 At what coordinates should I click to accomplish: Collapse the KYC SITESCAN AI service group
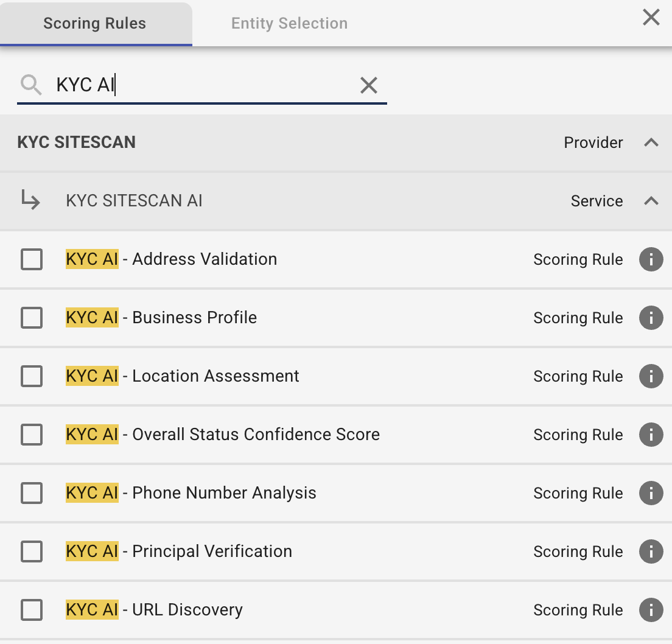coord(651,200)
